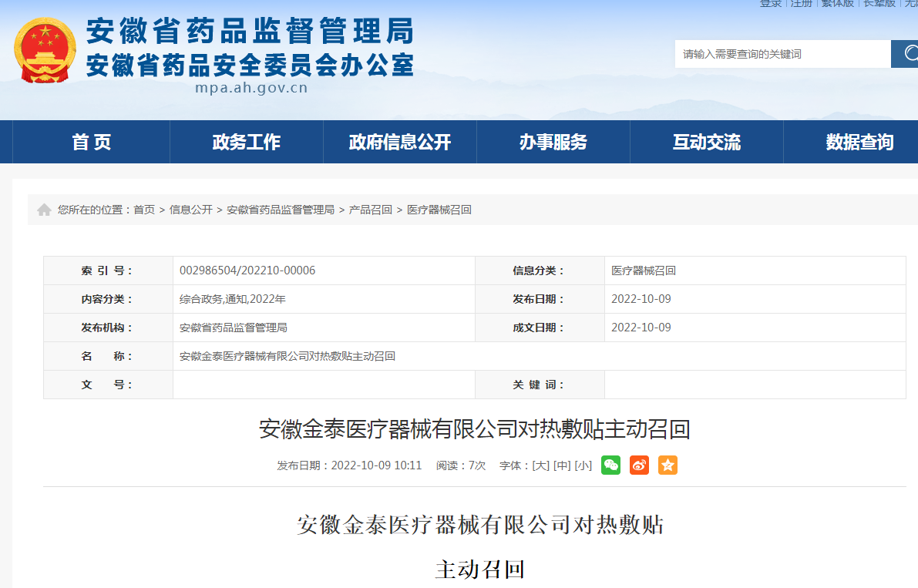
Task: Open 安徽省药品监督管理局 breadcrumb link
Action: (x=281, y=210)
